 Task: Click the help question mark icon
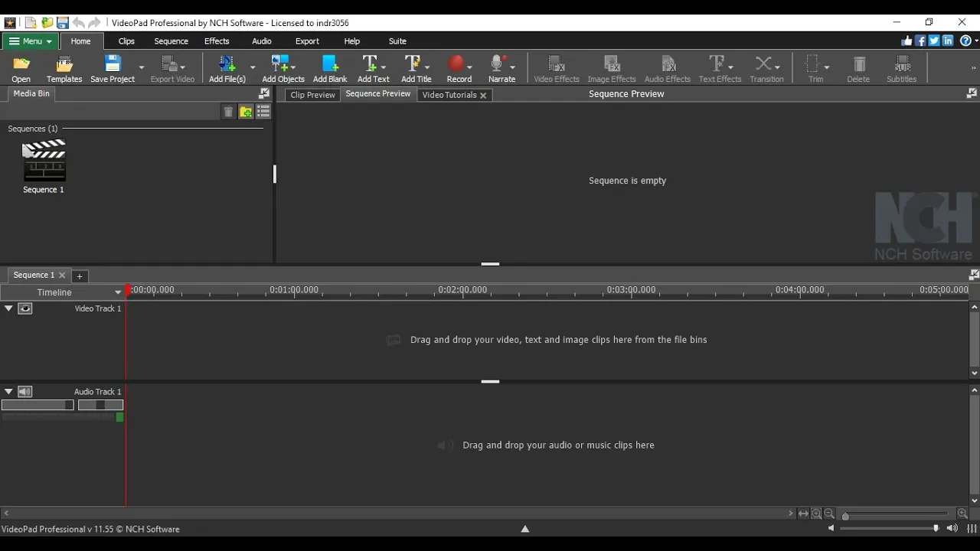coord(965,41)
